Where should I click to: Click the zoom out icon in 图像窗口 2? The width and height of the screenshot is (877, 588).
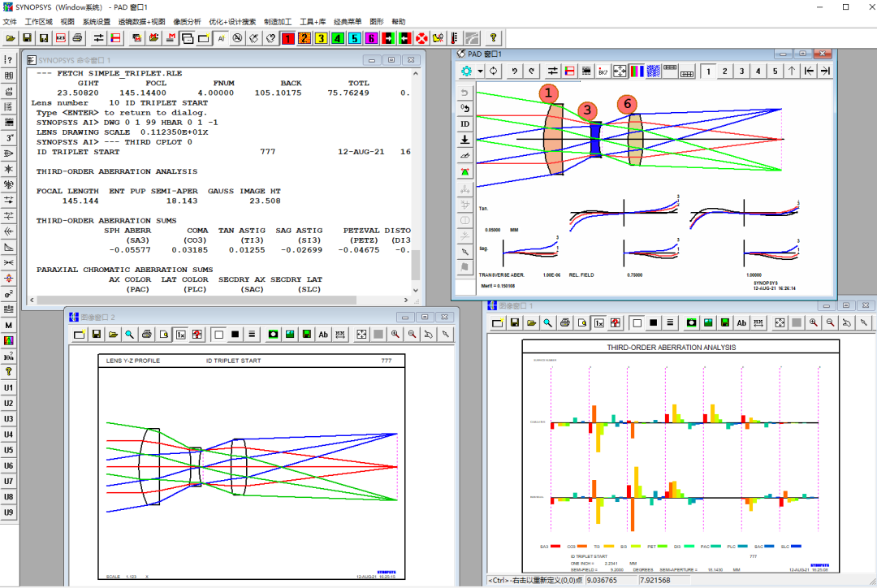413,334
